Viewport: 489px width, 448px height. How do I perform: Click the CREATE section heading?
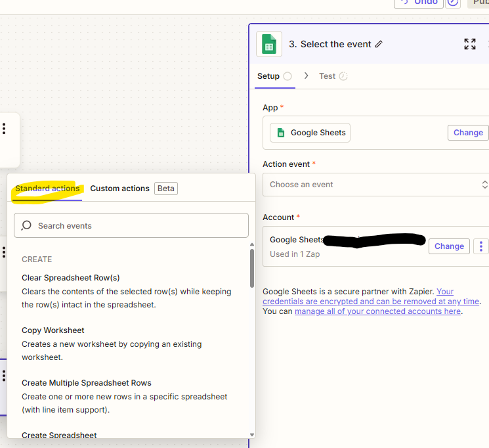pos(37,259)
